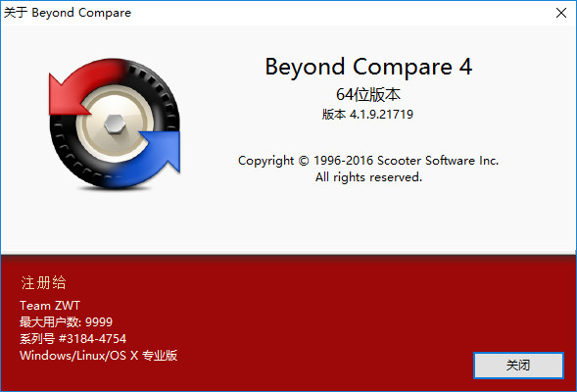Click the Beyond Compare 4 title text
Screen dimensions: 577x392
(x=368, y=67)
